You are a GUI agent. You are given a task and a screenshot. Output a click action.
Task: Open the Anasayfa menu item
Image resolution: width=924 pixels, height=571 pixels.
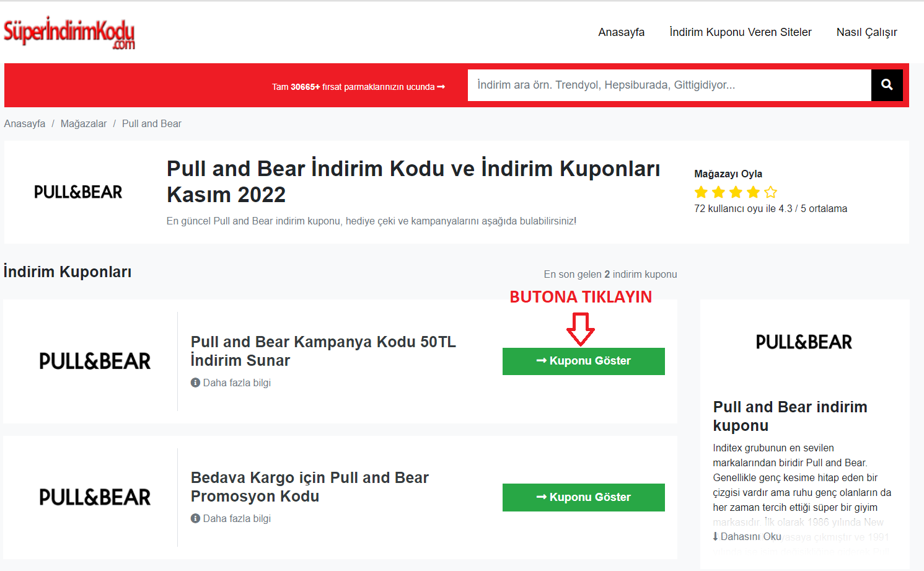coord(621,32)
